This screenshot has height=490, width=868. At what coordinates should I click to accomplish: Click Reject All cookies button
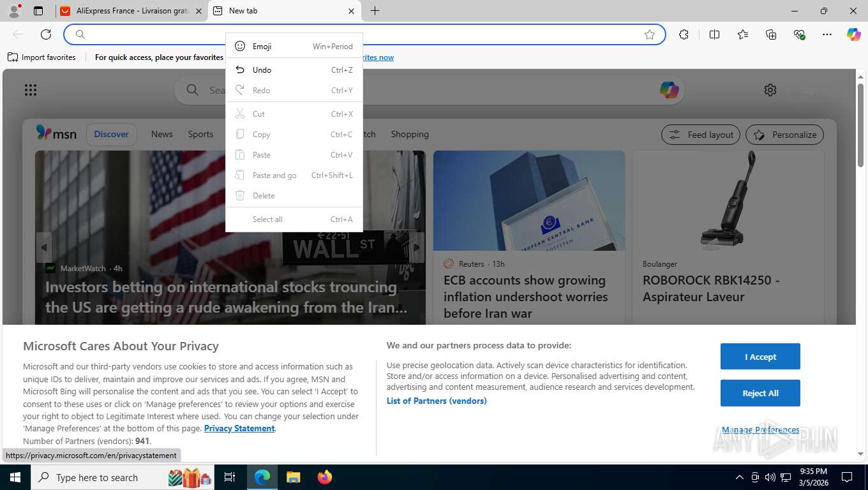[x=760, y=393]
